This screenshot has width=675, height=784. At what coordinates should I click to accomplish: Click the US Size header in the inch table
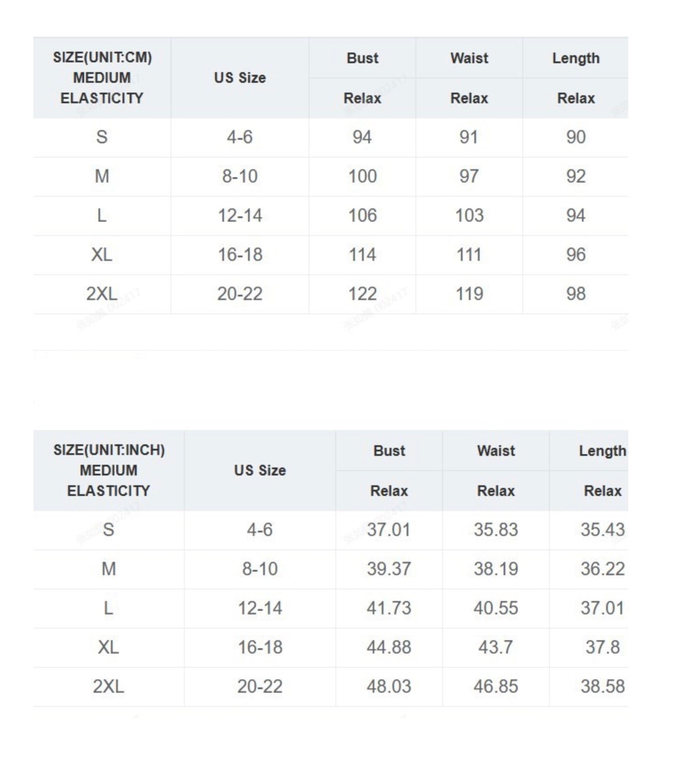click(260, 470)
